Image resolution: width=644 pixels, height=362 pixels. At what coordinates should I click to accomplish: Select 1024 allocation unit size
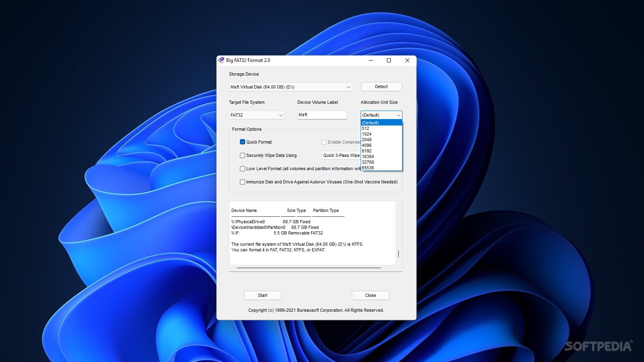pyautogui.click(x=381, y=134)
